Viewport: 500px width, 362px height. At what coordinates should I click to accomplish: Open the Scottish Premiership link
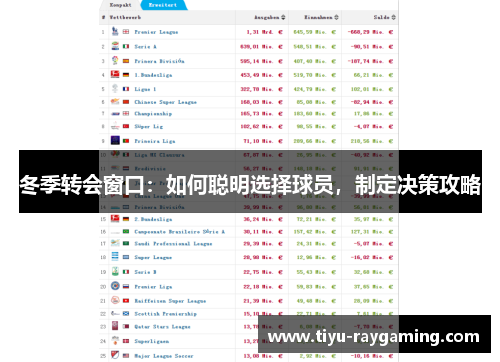pyautogui.click(x=165, y=314)
